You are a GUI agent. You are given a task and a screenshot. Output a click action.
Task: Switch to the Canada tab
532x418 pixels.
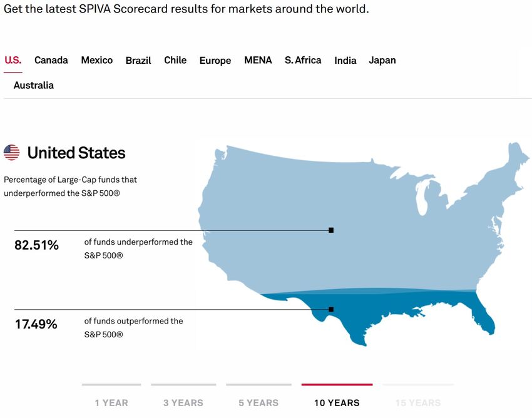tap(51, 61)
